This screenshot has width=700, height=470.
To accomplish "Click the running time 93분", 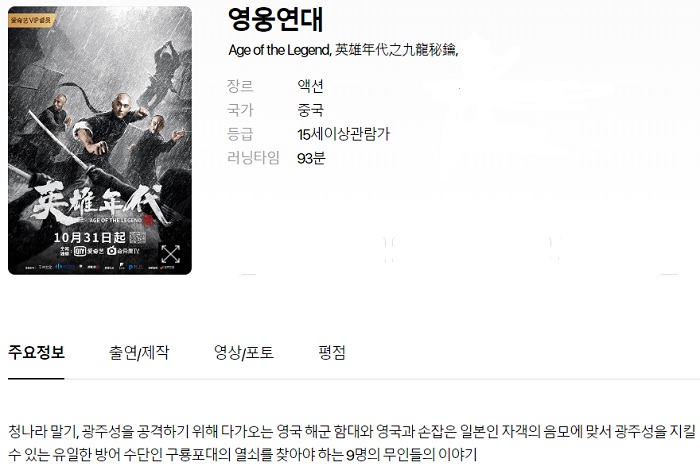I will (311, 158).
